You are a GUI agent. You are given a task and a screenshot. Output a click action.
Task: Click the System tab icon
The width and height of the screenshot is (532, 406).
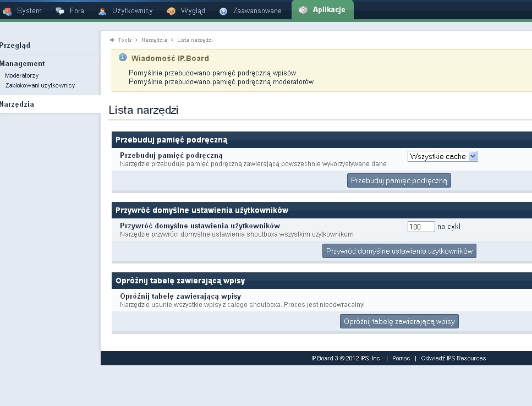[7, 11]
